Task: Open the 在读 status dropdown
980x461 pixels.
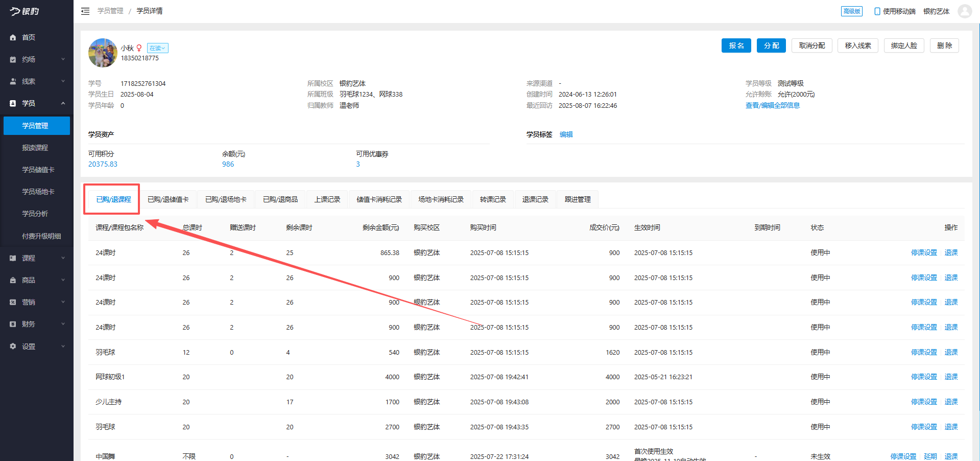Action: (157, 48)
